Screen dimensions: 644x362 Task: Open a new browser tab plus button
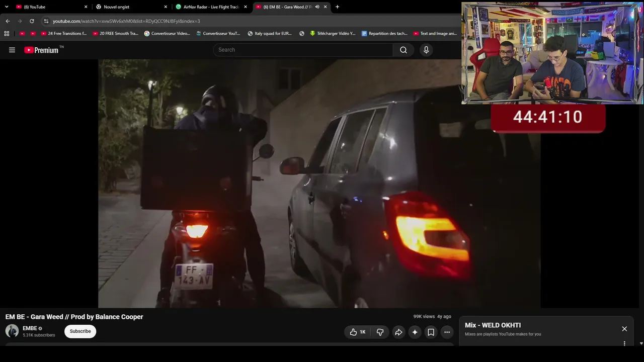337,7
